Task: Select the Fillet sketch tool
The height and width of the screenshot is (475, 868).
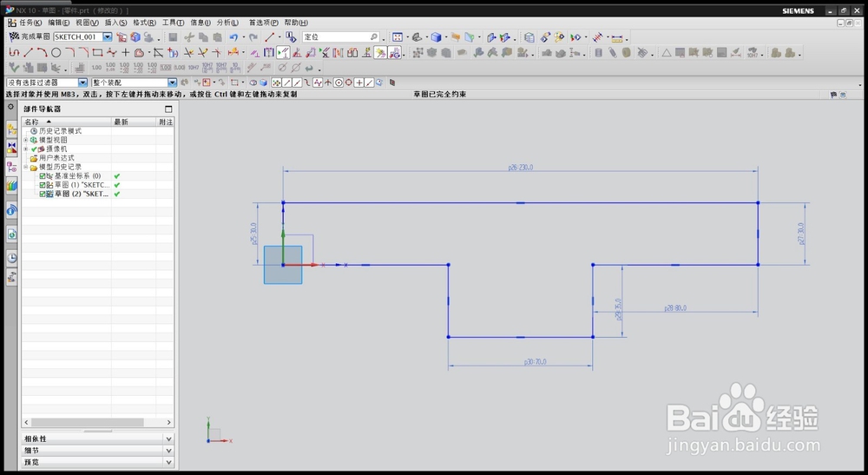Action: 69,53
